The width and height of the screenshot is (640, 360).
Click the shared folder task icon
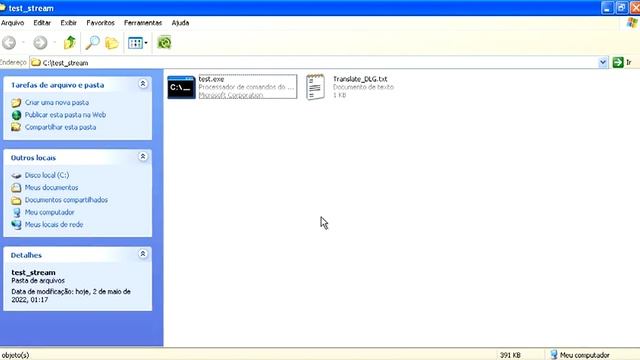tap(16, 127)
